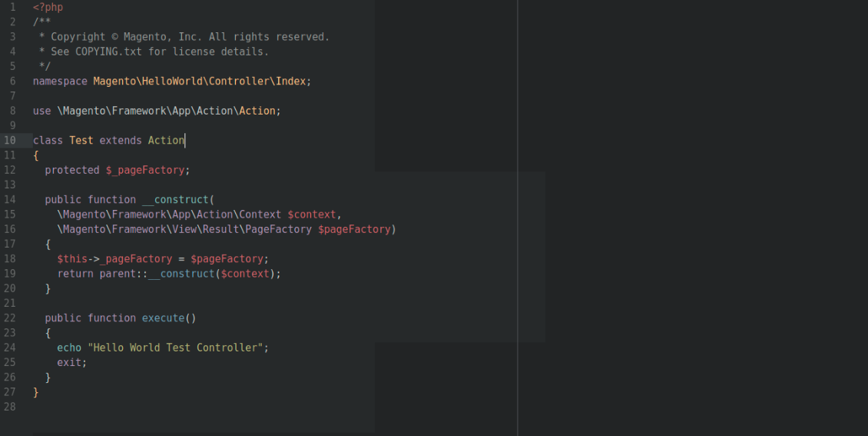
Task: Click the "Magento\HelloWorld\Controller\Index" namespace path
Action: click(x=199, y=82)
